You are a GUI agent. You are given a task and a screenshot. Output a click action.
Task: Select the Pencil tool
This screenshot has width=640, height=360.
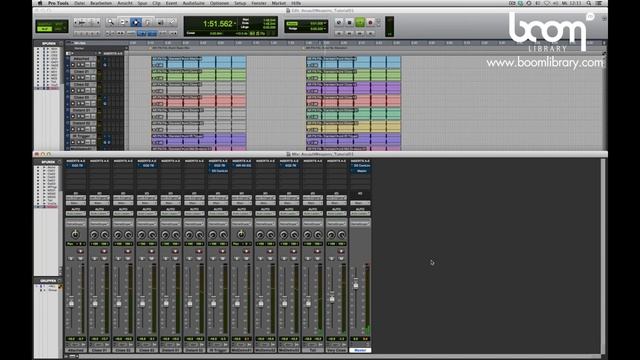172,22
